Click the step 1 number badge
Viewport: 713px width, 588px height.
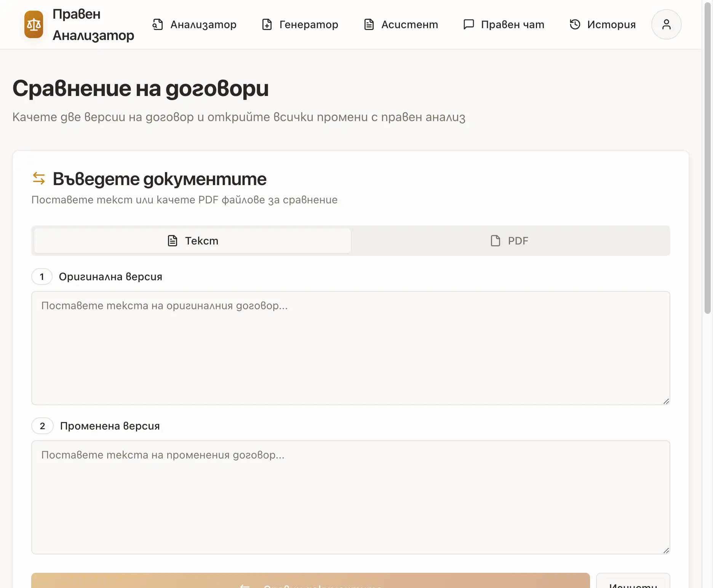click(x=42, y=276)
